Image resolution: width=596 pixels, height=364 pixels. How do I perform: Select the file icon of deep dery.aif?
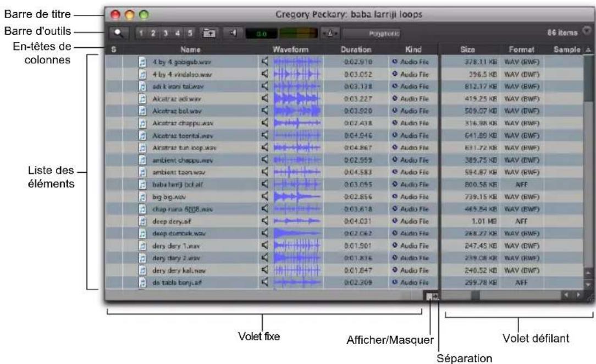pyautogui.click(x=142, y=221)
